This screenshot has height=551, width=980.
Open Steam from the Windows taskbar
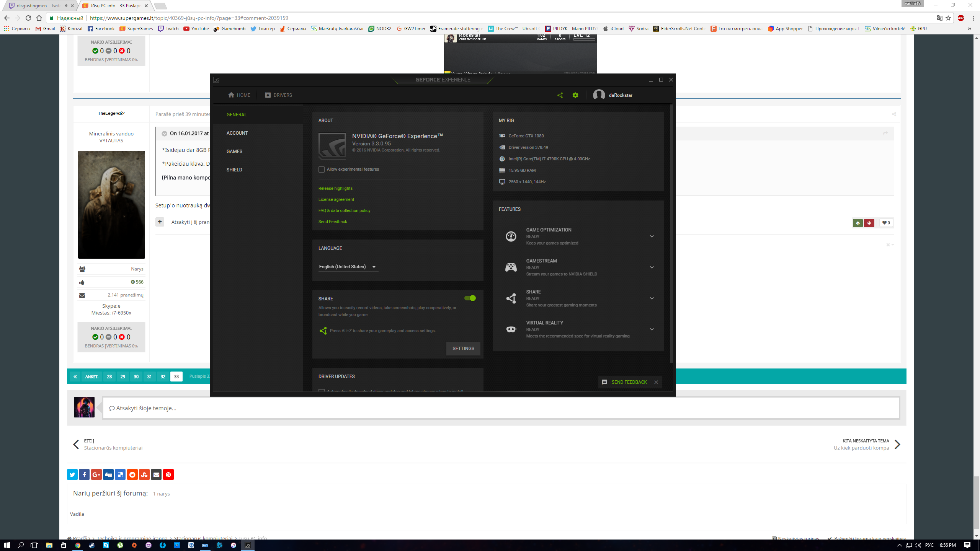click(92, 545)
